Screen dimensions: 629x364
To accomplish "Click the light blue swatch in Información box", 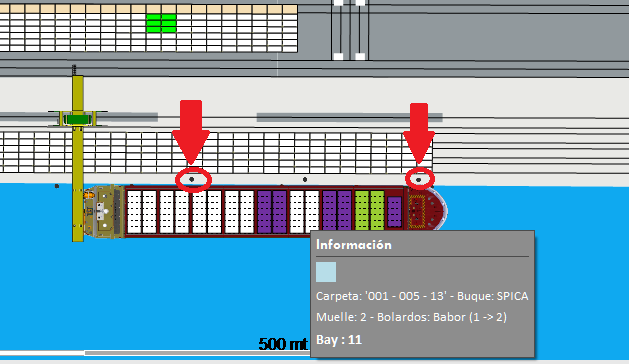I will (326, 272).
